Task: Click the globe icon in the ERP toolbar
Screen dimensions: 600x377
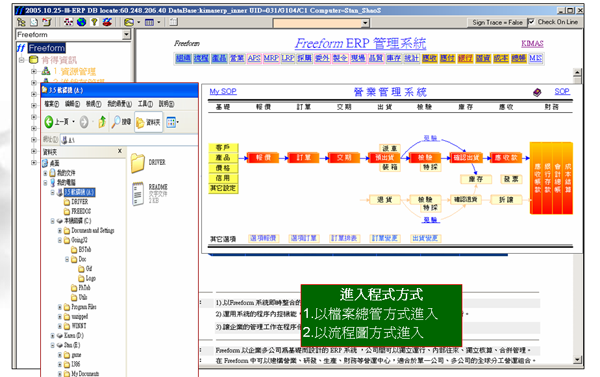Action: pos(81,22)
